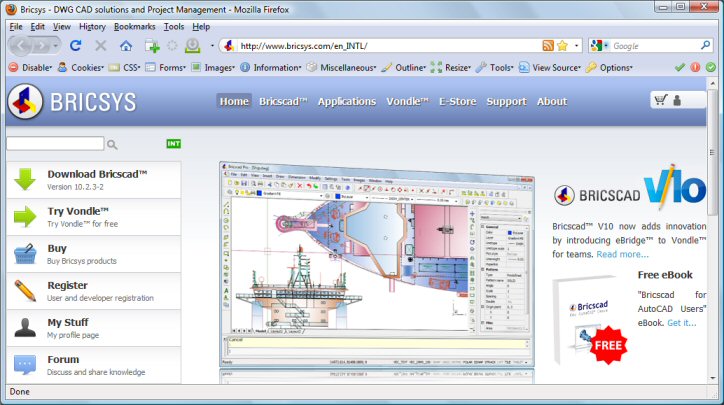Open the Outline dropdown menu
The image size is (724, 405).
(x=404, y=67)
